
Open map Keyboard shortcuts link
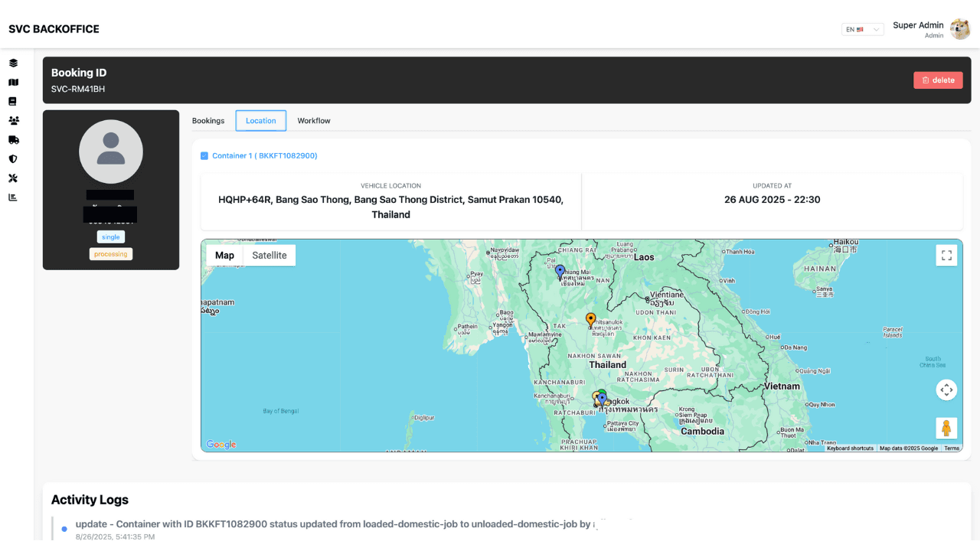pos(850,448)
